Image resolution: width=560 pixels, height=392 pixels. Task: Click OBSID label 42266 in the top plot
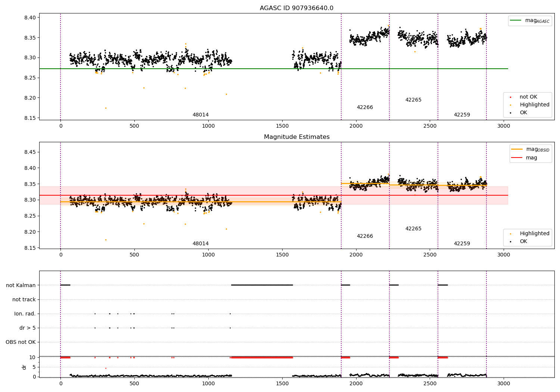[x=365, y=108]
